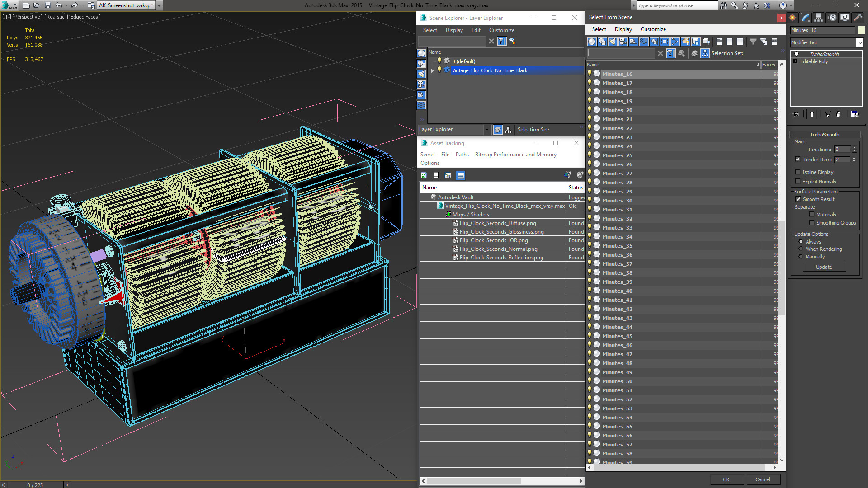Open Paths menu in Asset Tracking
This screenshot has width=868, height=488.
pyautogui.click(x=462, y=155)
